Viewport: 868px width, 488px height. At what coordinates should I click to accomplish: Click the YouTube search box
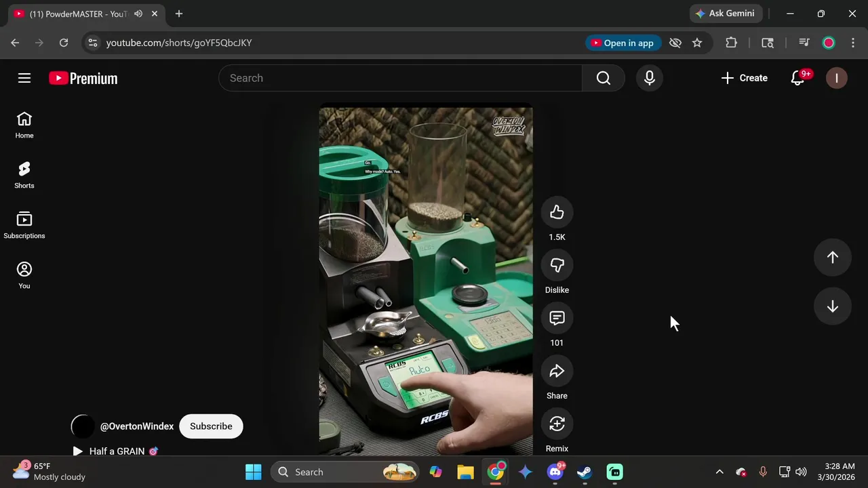[x=400, y=78]
